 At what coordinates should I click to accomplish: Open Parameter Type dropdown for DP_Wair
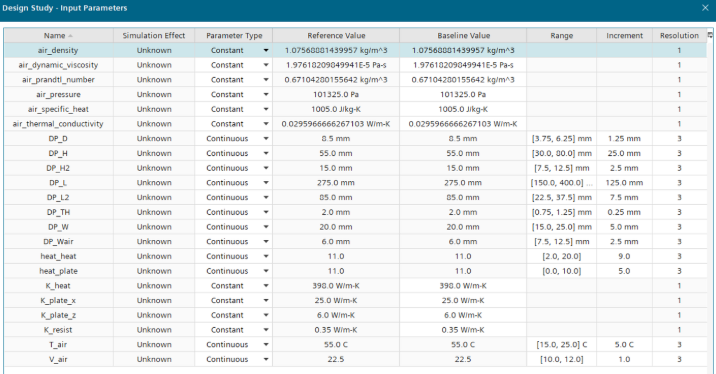pos(266,242)
